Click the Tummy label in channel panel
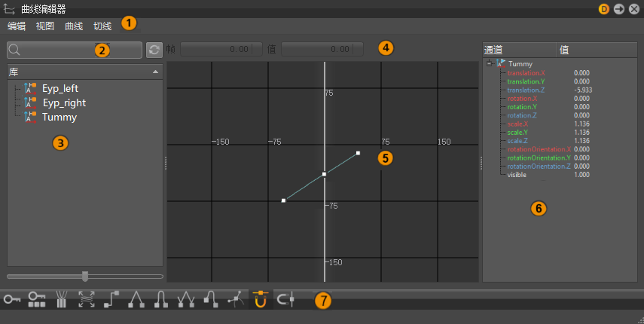This screenshot has width=644, height=324. click(520, 63)
